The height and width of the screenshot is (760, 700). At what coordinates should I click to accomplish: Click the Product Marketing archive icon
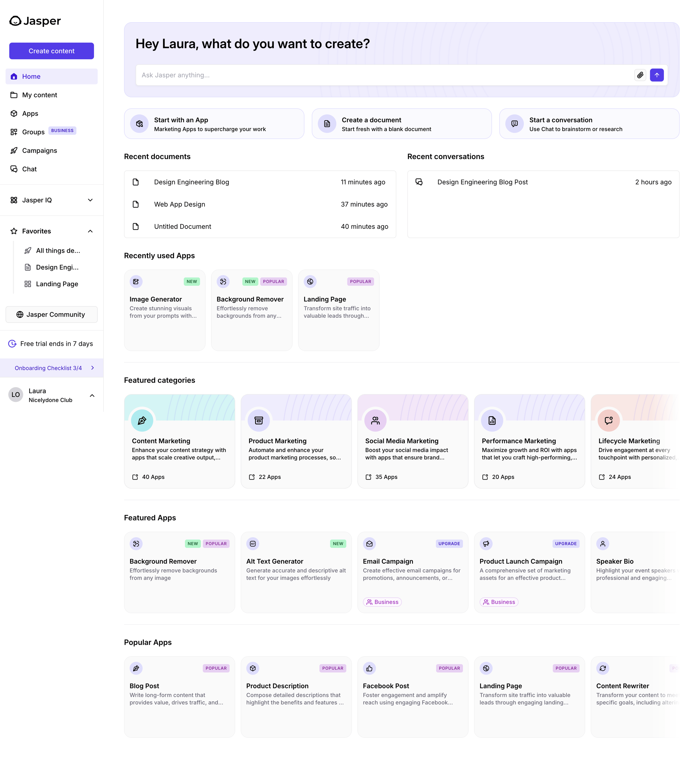pyautogui.click(x=259, y=420)
